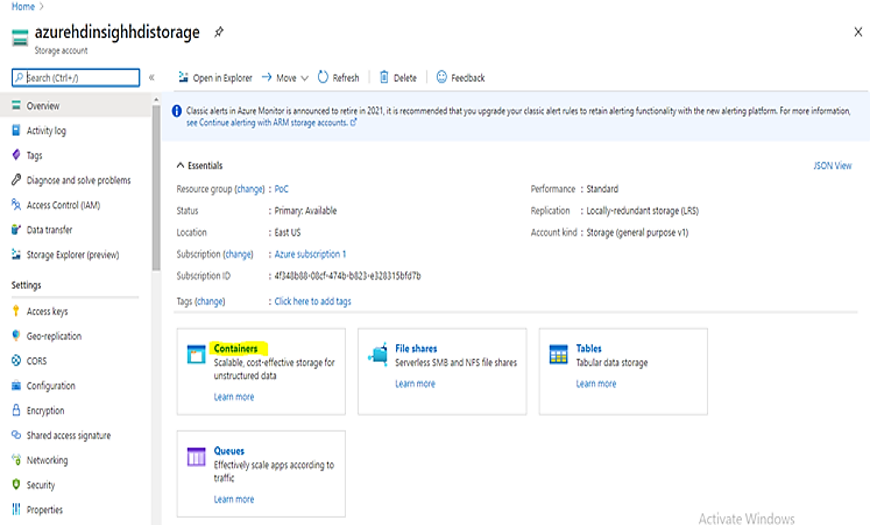Change the tags
870x525 pixels.
210,301
